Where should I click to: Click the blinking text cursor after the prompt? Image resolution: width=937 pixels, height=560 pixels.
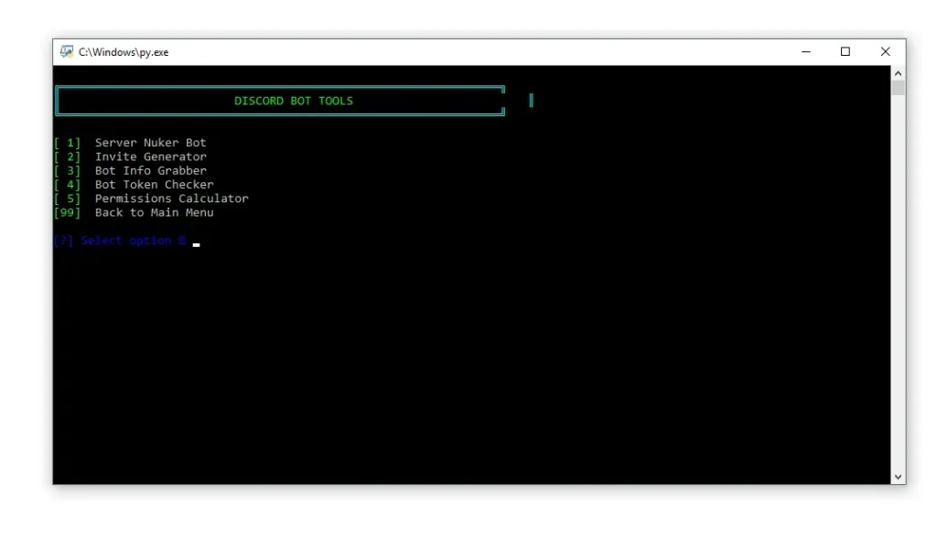click(x=196, y=242)
